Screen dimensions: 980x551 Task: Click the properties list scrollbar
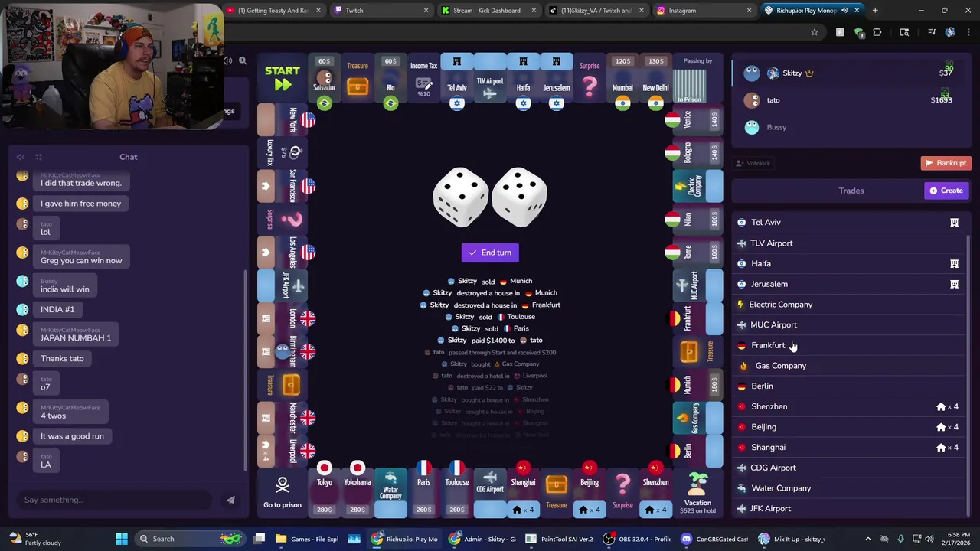pos(969,375)
